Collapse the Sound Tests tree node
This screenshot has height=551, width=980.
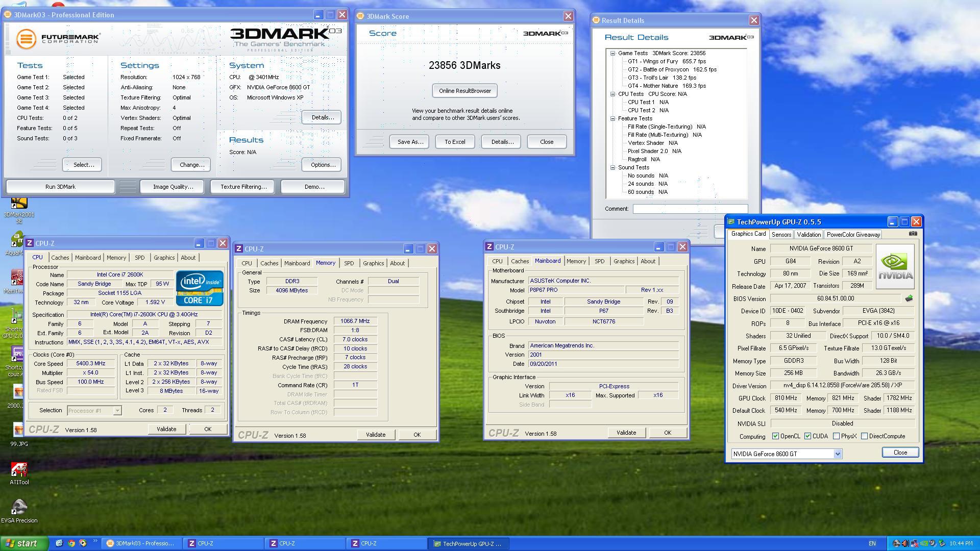coord(612,167)
